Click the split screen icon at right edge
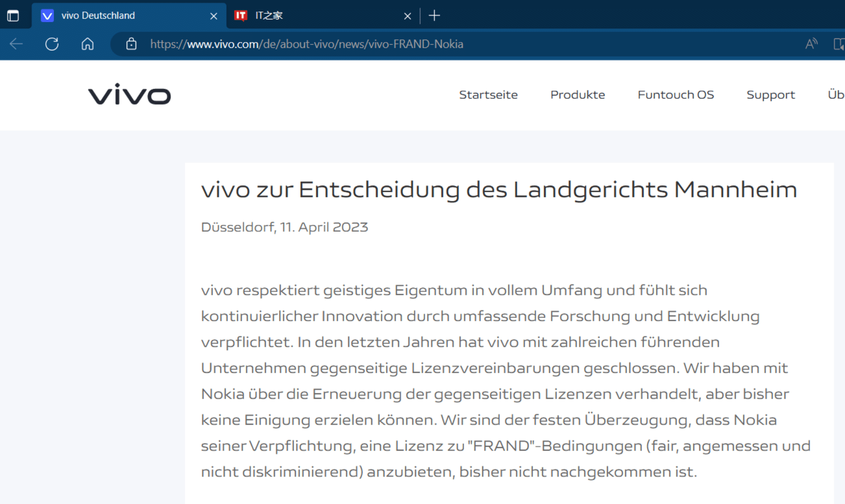Image resolution: width=845 pixels, height=504 pixels. coord(839,44)
